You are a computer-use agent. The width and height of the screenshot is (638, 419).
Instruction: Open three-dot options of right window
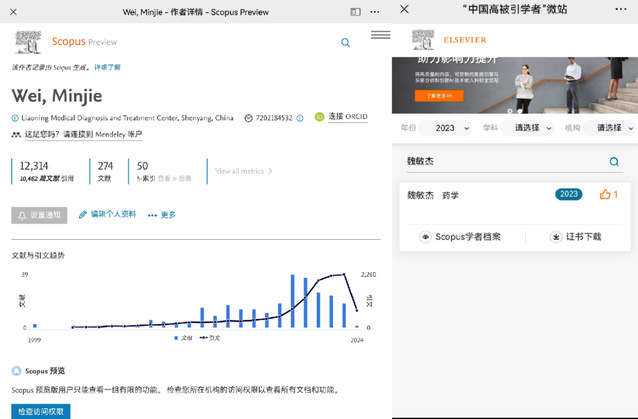(622, 10)
